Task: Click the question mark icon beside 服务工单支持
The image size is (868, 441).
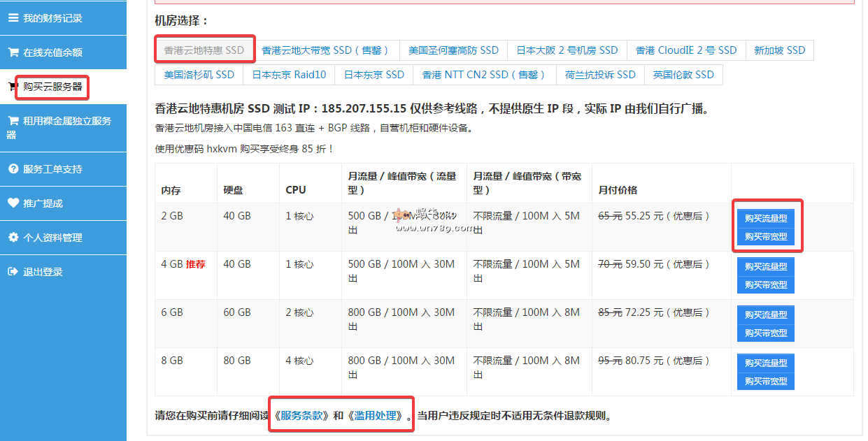Action: coord(13,169)
